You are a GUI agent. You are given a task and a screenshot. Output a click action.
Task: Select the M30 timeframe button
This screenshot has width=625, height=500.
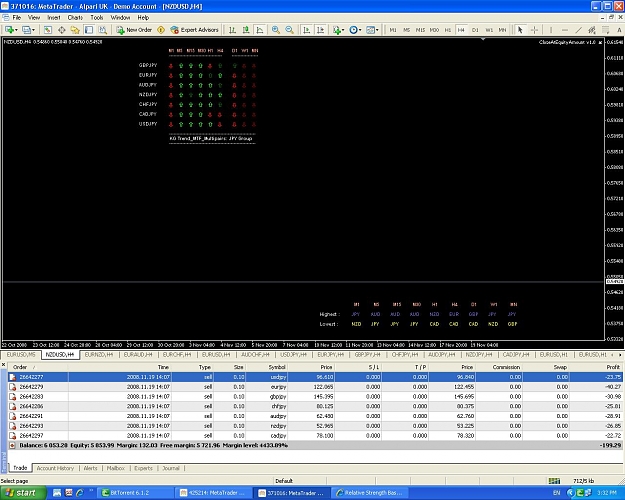pyautogui.click(x=434, y=30)
